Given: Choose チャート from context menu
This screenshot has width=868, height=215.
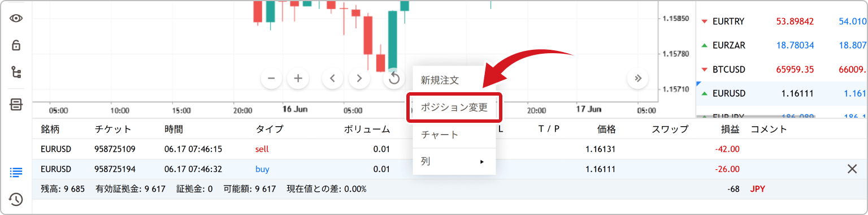Looking at the screenshot, I should 454,135.
